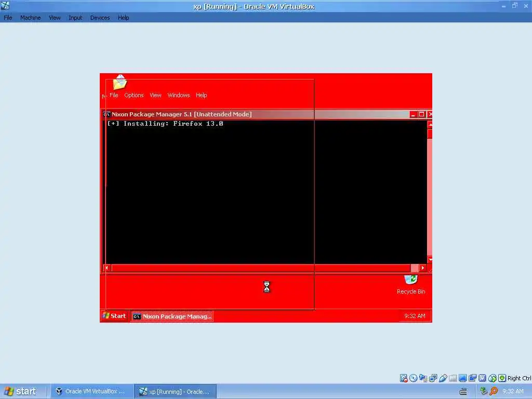
Task: Click the display status icon
Action: (x=462, y=378)
